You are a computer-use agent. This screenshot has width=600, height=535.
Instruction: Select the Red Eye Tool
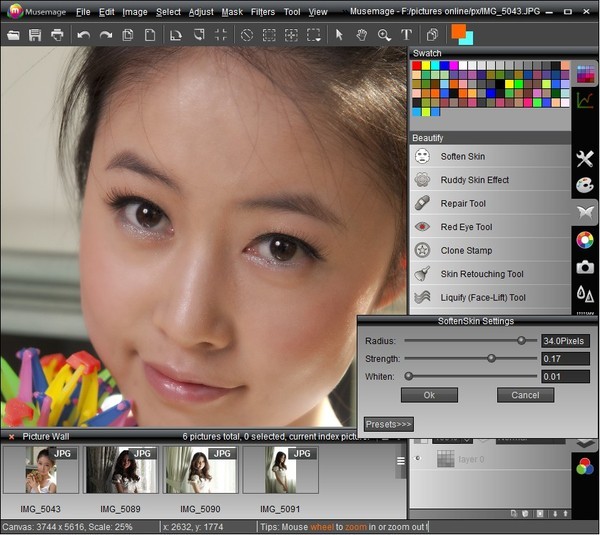pyautogui.click(x=491, y=227)
